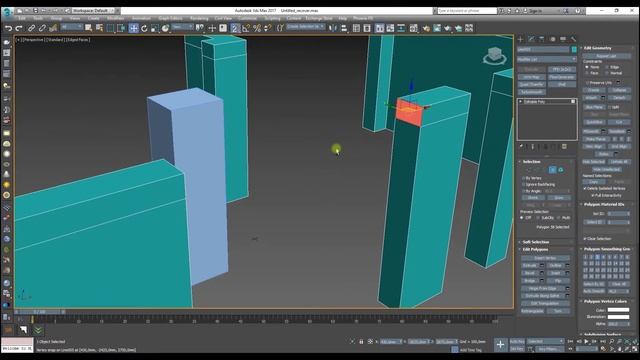Activate the Select and Move tool

click(x=133, y=28)
